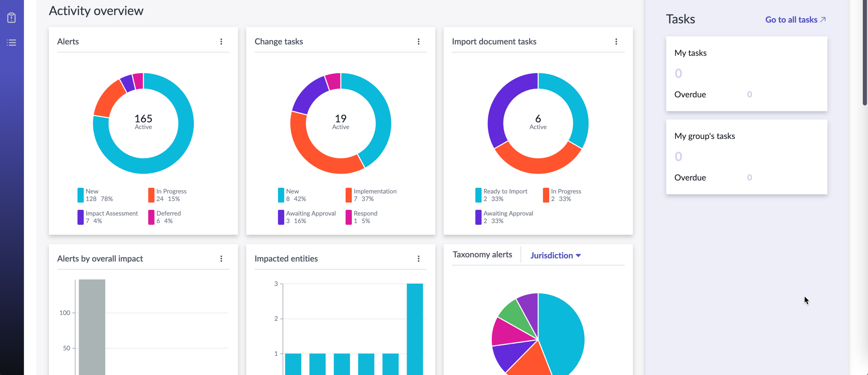Open the Change tasks card options menu
This screenshot has width=868, height=375.
coord(418,42)
